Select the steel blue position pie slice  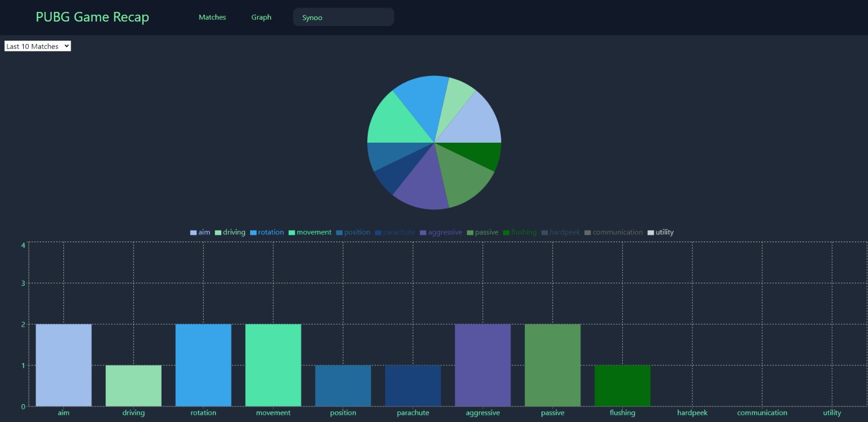392,153
